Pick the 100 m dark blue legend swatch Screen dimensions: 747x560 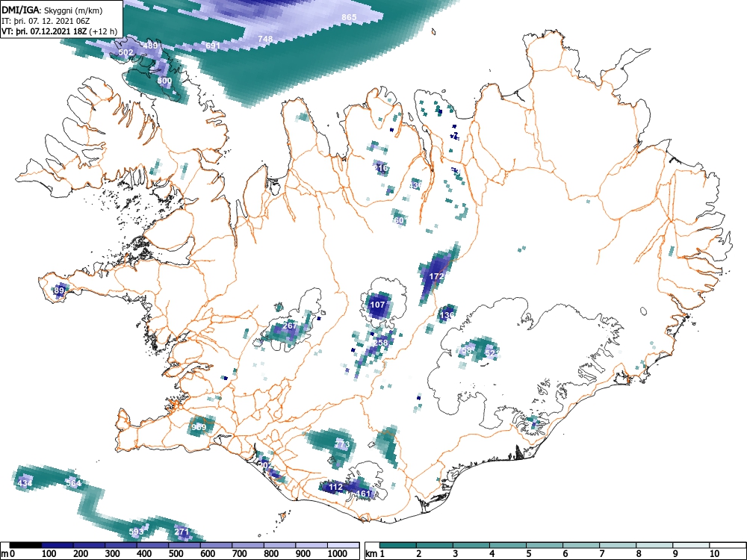58,545
